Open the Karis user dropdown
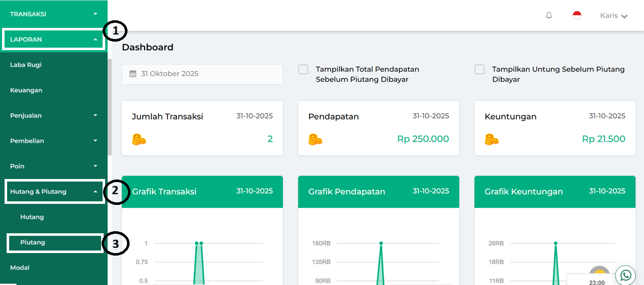This screenshot has width=644, height=285. click(x=614, y=16)
